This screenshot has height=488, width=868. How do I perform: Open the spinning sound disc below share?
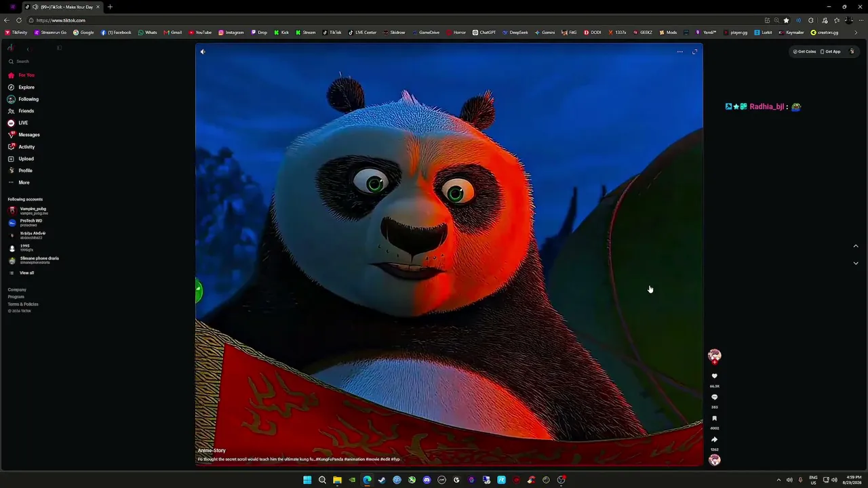[x=714, y=460]
